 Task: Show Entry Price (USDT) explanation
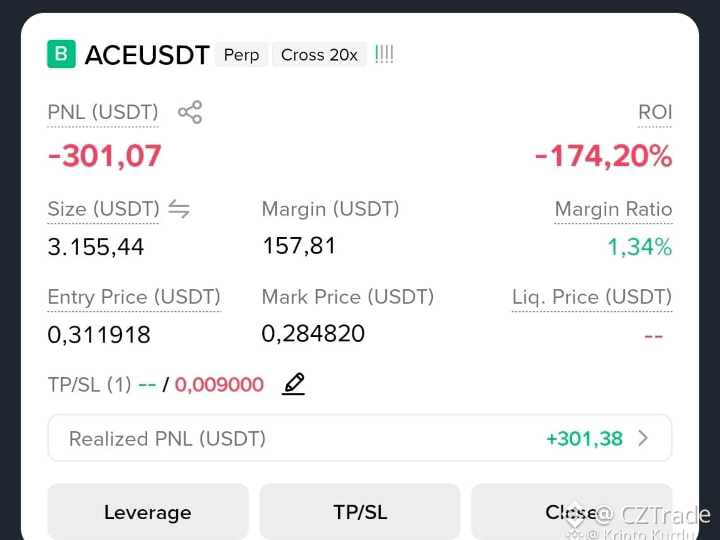(134, 297)
